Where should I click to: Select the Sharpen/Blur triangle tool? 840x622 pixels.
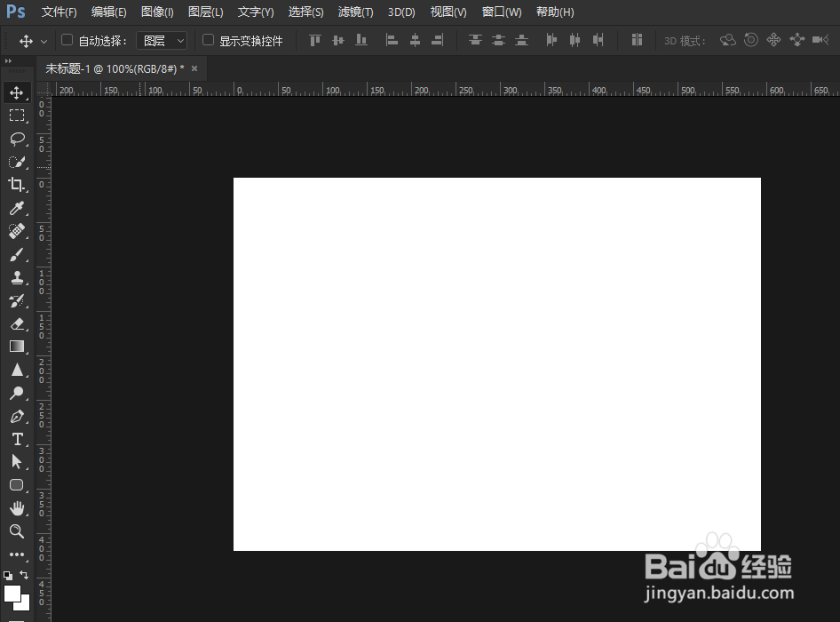point(17,370)
